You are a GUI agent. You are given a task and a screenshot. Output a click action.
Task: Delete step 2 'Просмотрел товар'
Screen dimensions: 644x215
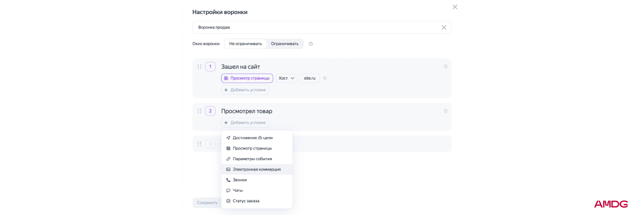[x=445, y=111]
